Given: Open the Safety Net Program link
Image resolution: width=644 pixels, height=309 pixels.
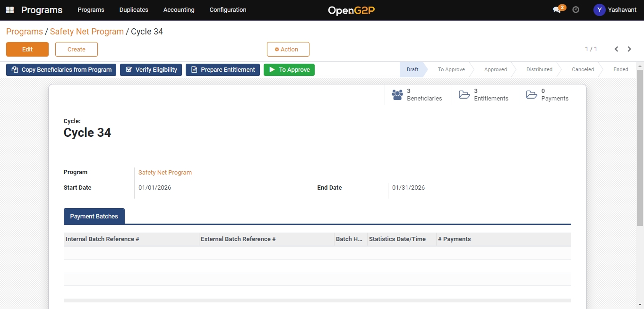Looking at the screenshot, I should pyautogui.click(x=165, y=173).
